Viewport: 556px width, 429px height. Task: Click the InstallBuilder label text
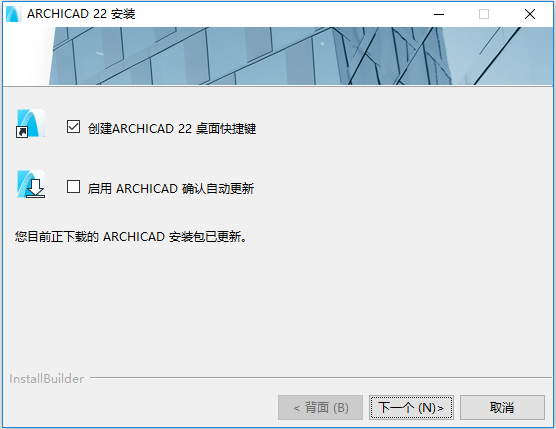(46, 379)
